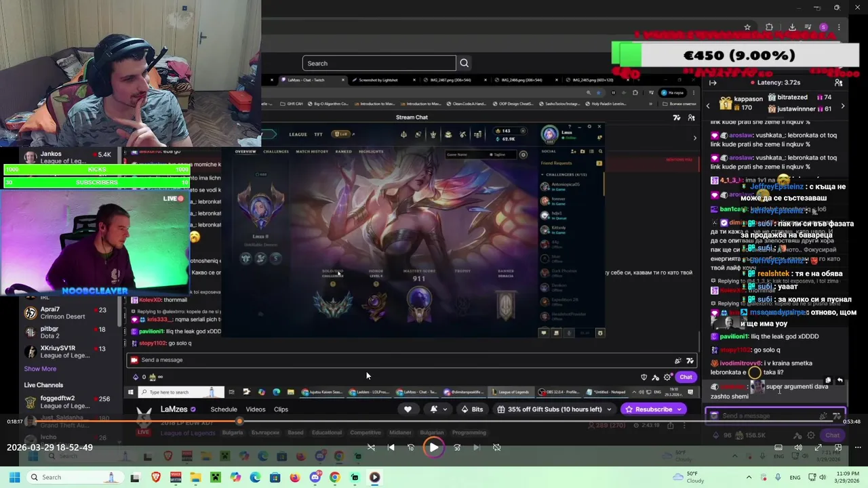Open the LaMzes Schedule tab
This screenshot has height=488, width=868.
[224, 409]
